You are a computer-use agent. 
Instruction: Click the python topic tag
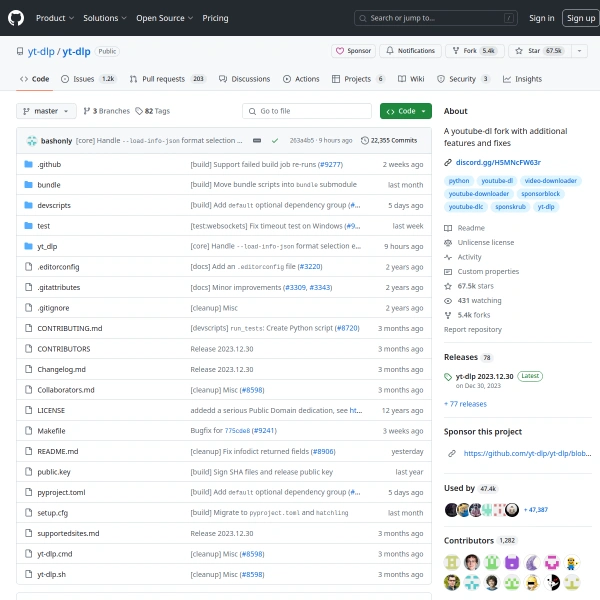click(459, 181)
